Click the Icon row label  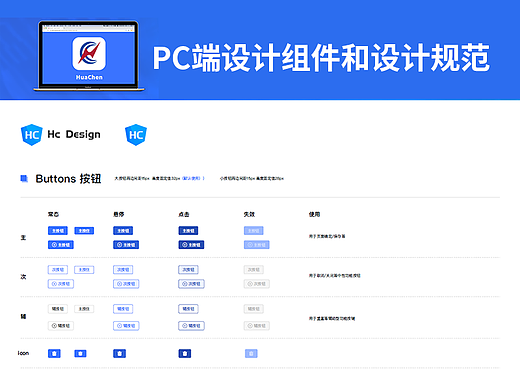(23, 353)
